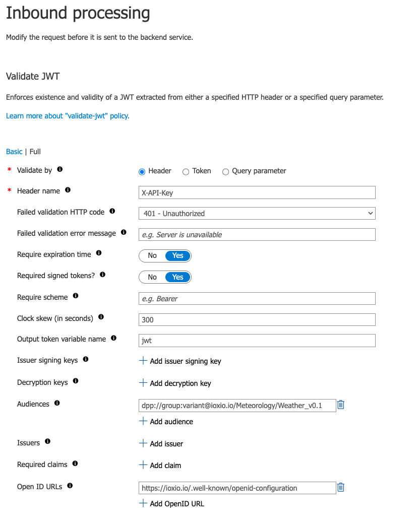Show info for Failed validation HTTP code
Screen dimensions: 420x532
coord(112,212)
